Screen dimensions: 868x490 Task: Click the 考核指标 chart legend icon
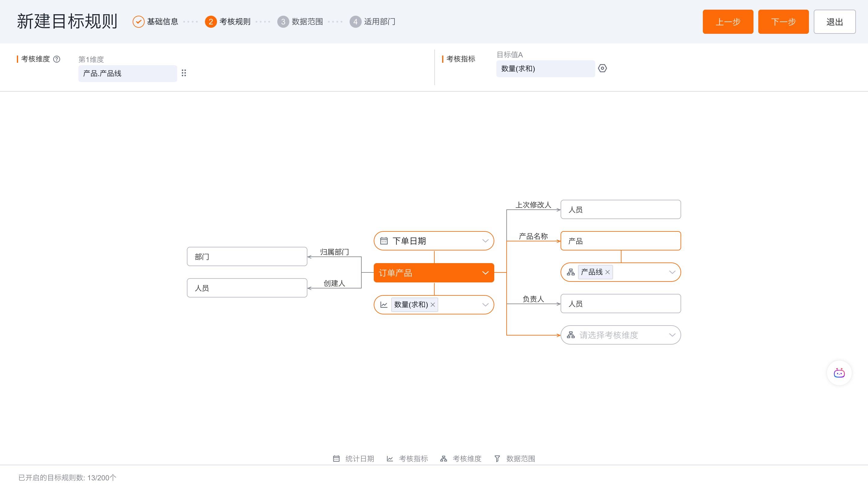(390, 459)
